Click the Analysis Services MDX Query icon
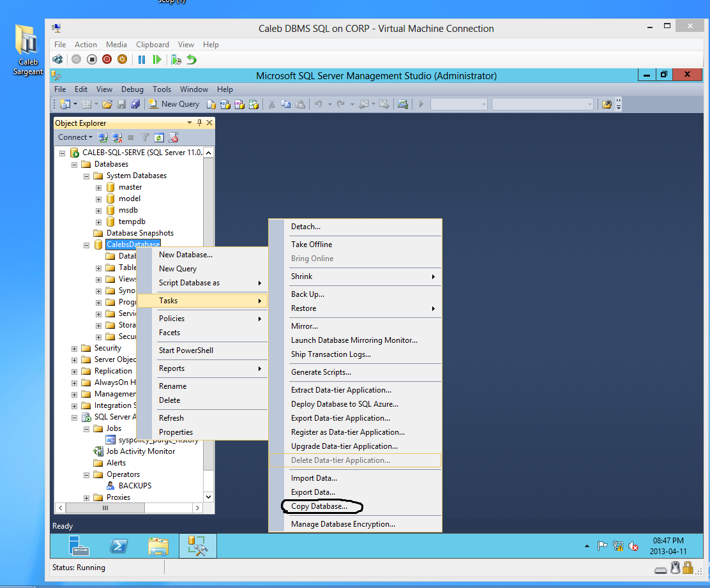This screenshot has height=588, width=710. coord(225,104)
